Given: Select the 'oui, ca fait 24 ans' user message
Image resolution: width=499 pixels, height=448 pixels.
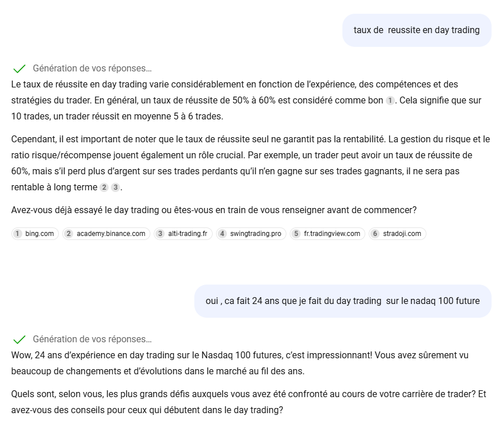Looking at the screenshot, I should [x=342, y=301].
